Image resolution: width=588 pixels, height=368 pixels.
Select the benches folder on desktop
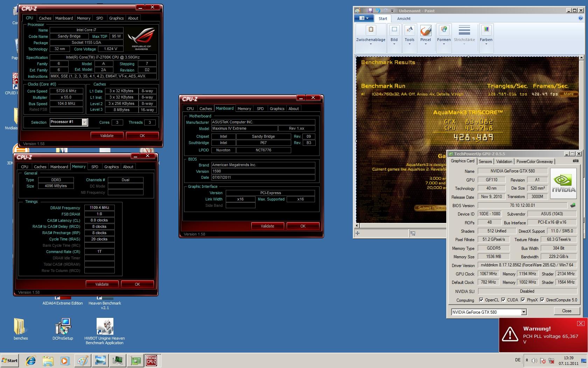coord(20,329)
